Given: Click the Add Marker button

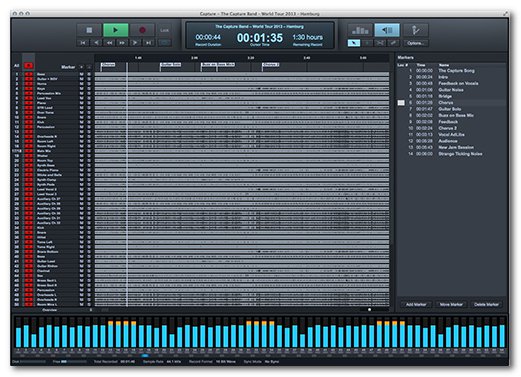Looking at the screenshot, I should pyautogui.click(x=416, y=304).
